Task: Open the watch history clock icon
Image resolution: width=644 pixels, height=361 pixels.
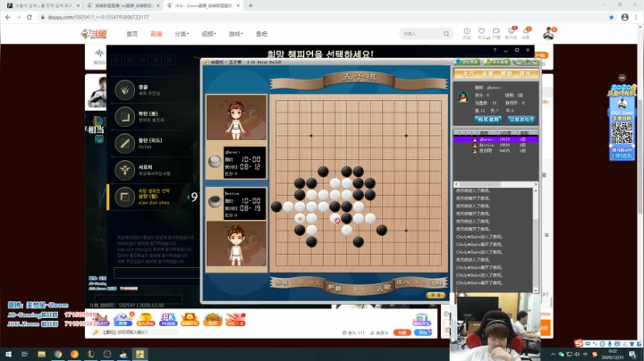Action: point(467,31)
